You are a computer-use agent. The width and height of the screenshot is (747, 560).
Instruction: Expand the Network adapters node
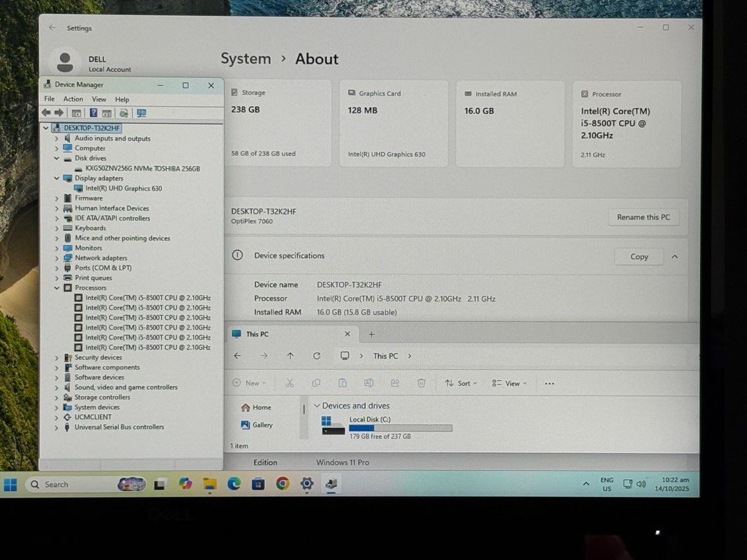[x=57, y=258]
